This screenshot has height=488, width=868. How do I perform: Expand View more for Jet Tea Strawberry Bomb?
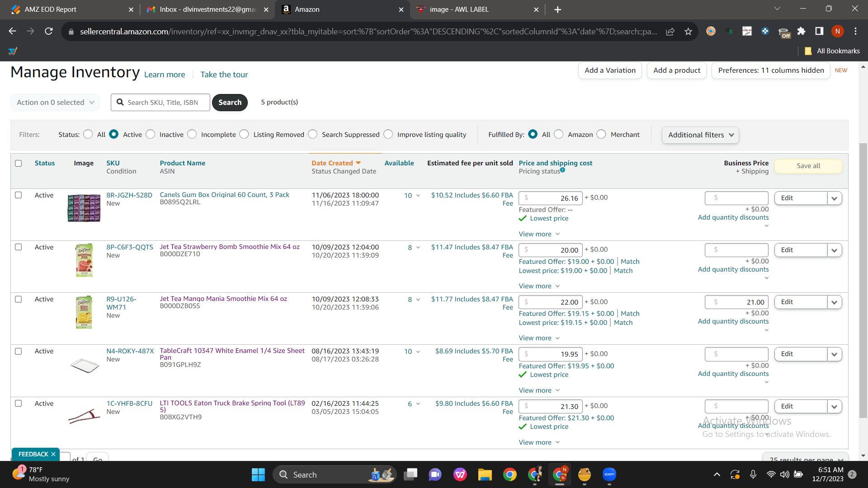point(539,286)
